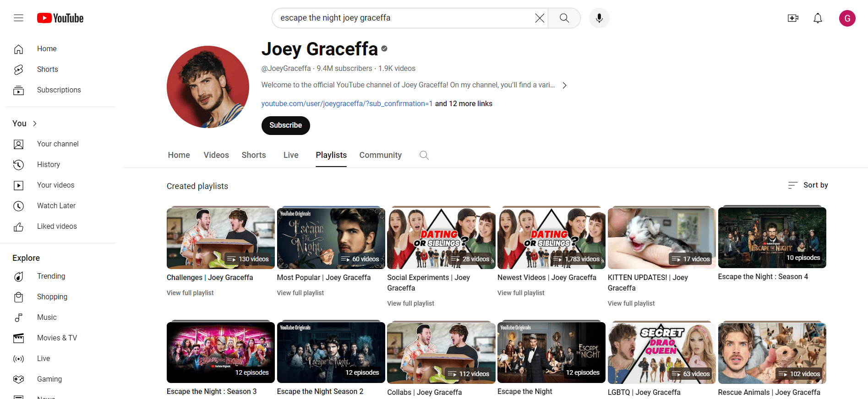Open the Collabs playlist thumbnail
This screenshot has height=399, width=868.
click(441, 353)
